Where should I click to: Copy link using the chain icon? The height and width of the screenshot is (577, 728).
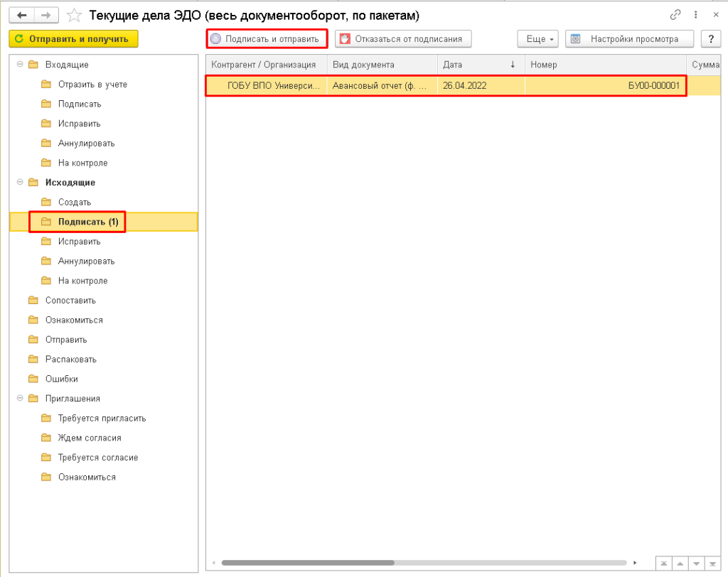pos(675,15)
